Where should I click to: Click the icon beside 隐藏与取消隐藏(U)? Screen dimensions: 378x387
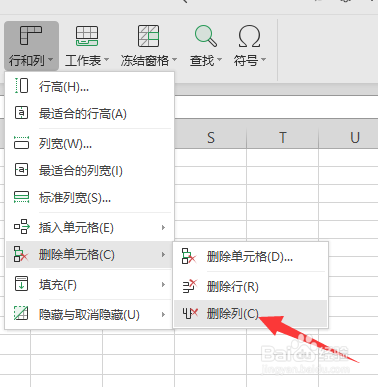pyautogui.click(x=21, y=313)
